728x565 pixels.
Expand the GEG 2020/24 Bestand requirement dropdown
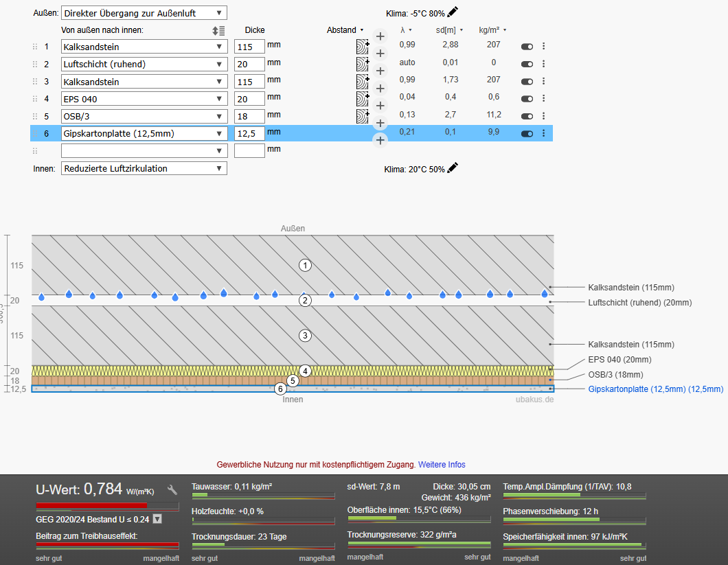point(157,519)
